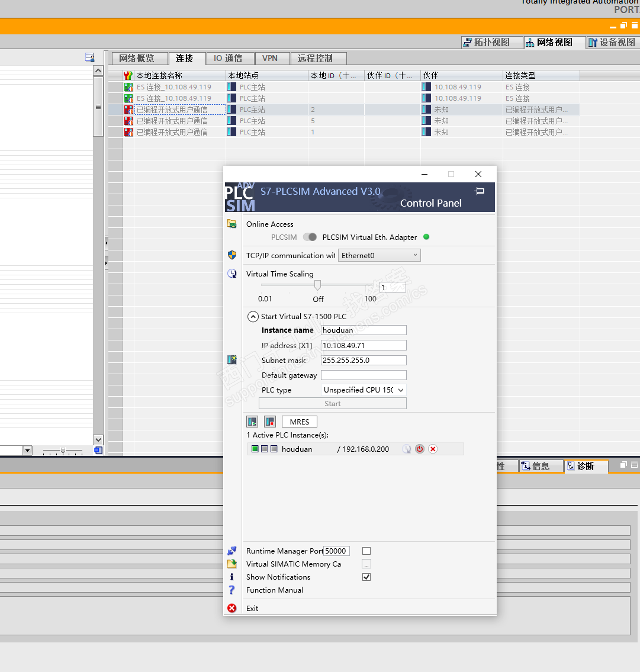Enable the Runtime Manager Port checkbox

pos(366,551)
